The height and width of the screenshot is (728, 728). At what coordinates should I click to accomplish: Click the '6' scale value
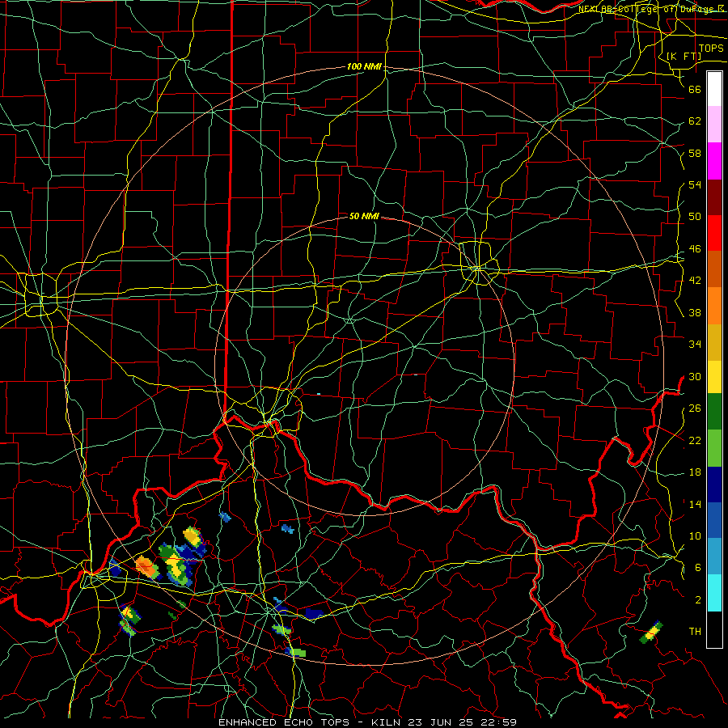(x=698, y=568)
